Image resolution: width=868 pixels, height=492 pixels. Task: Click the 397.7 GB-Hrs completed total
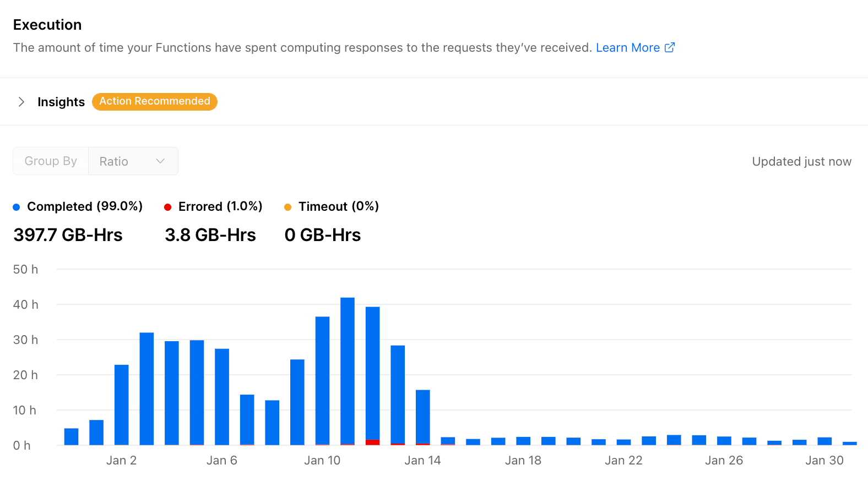pos(68,235)
